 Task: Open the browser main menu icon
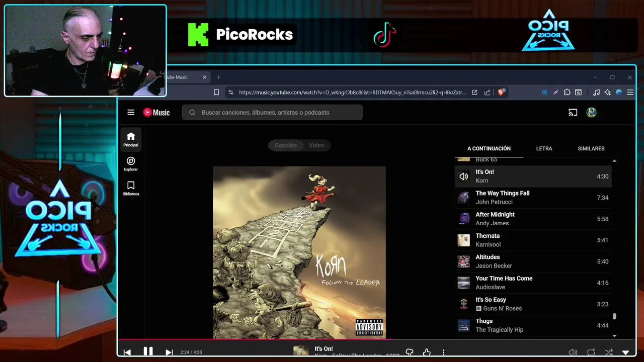(x=630, y=93)
